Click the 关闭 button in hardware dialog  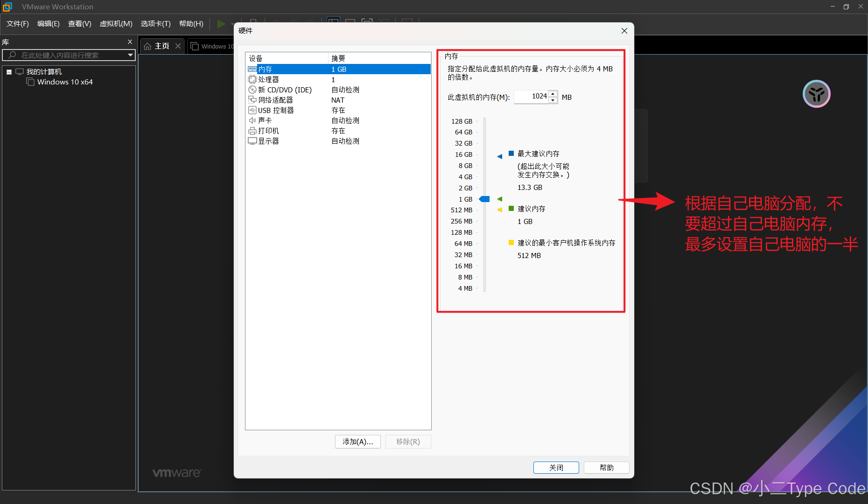click(556, 468)
